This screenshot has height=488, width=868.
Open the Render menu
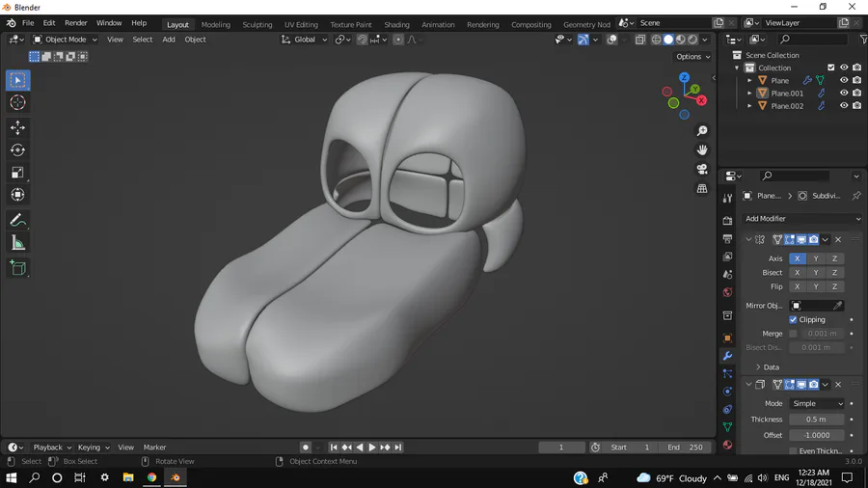click(x=76, y=23)
